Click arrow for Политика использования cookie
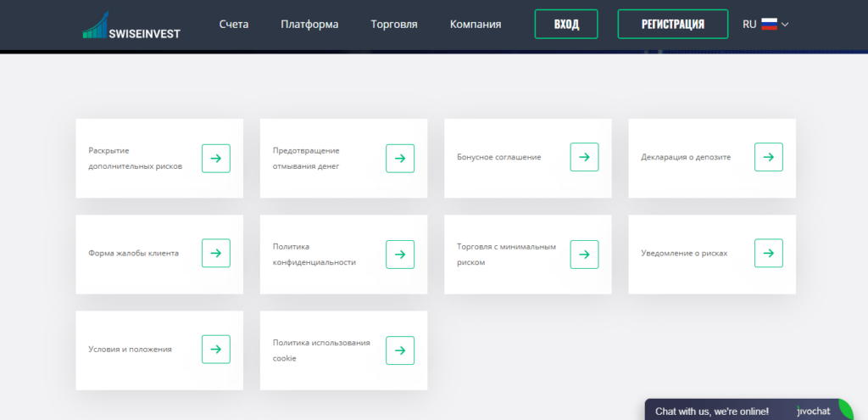Screen dimensions: 868x420 [400, 350]
